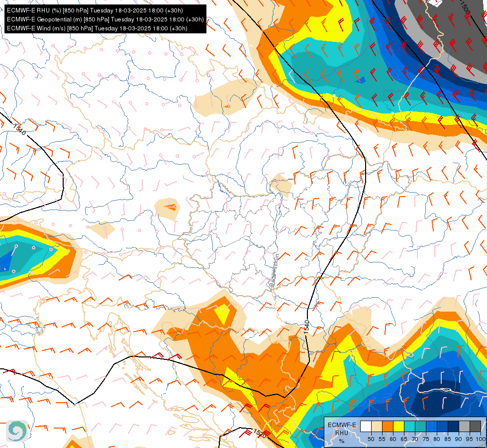The width and height of the screenshot is (487, 448).
Task: Click the legend value 85
Action: pos(448,439)
